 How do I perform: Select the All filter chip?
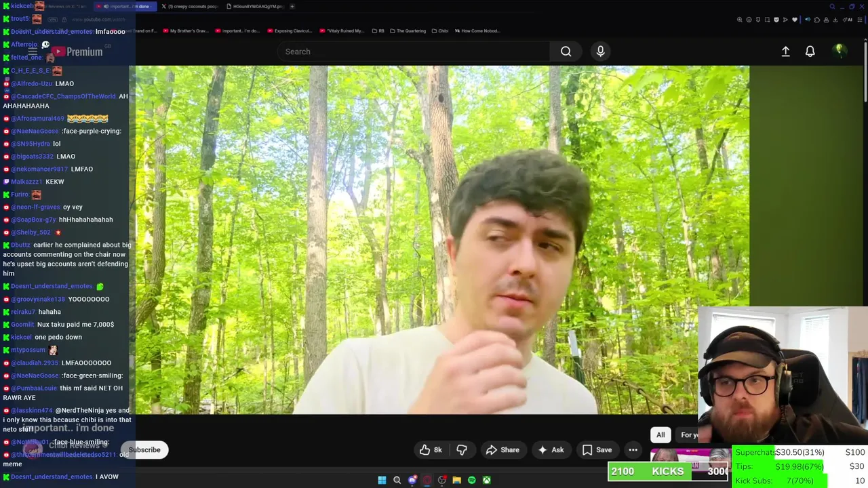(660, 434)
